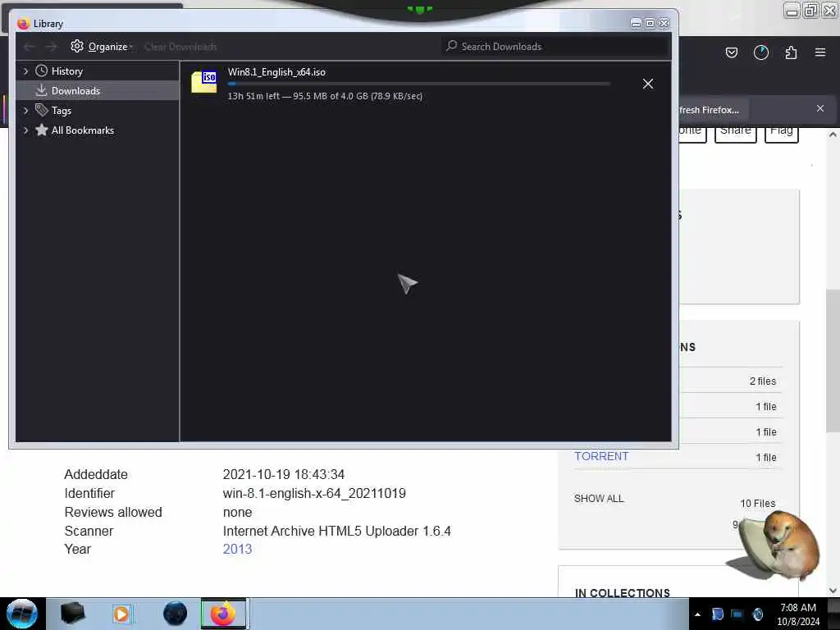The width and height of the screenshot is (840, 630).
Task: Click the identifier win-8.1-english-x-64_20211019 text
Action: (x=314, y=493)
